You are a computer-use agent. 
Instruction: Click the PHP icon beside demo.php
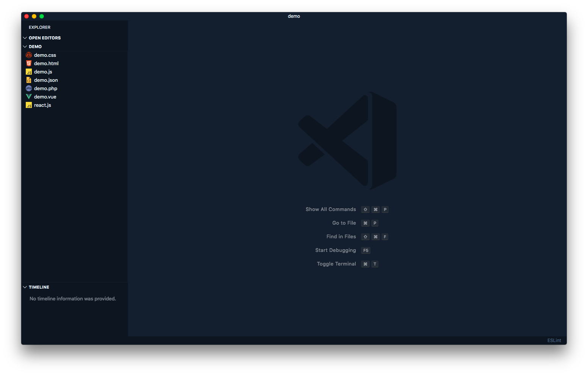click(x=29, y=88)
